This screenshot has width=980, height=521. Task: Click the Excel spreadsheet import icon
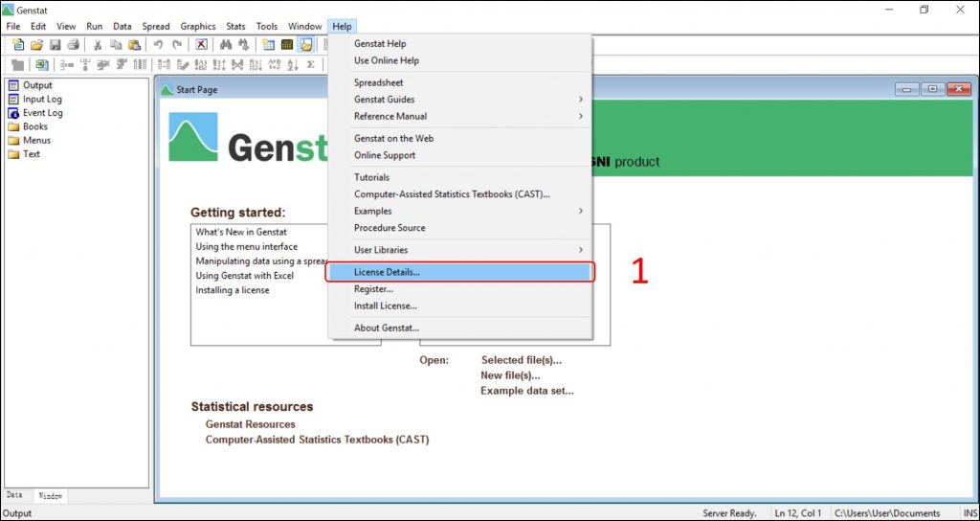click(41, 64)
